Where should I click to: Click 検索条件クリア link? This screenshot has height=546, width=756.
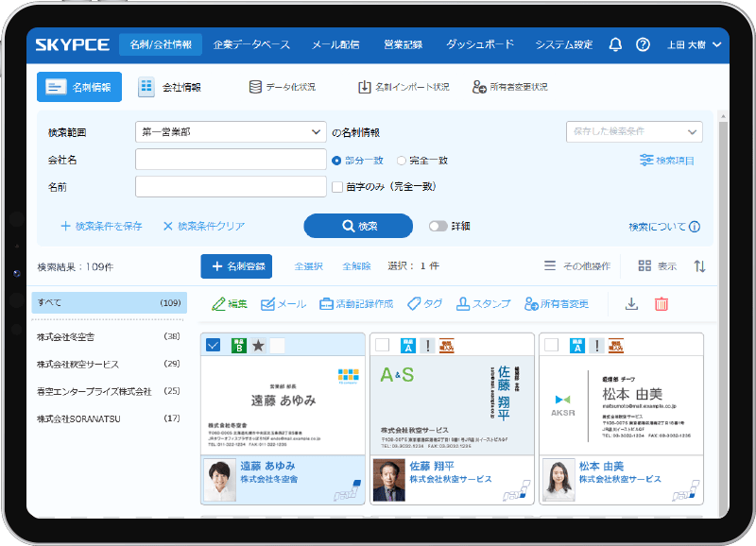tap(204, 226)
